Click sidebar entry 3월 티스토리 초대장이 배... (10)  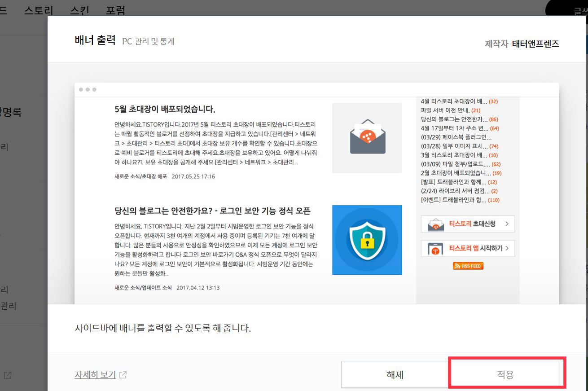click(x=459, y=155)
